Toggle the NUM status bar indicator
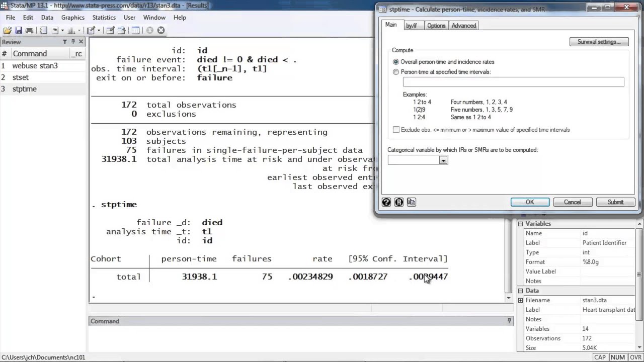This screenshot has width=644, height=362. [617, 357]
